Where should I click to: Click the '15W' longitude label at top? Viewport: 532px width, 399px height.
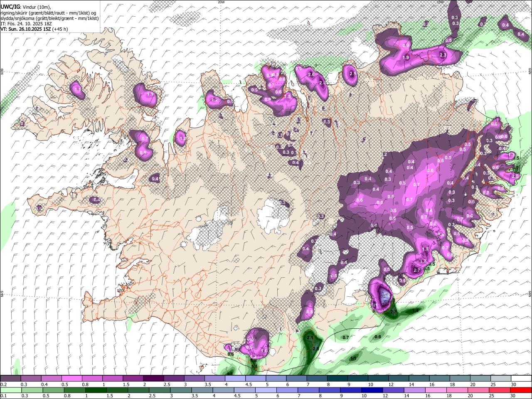coord(440,2)
